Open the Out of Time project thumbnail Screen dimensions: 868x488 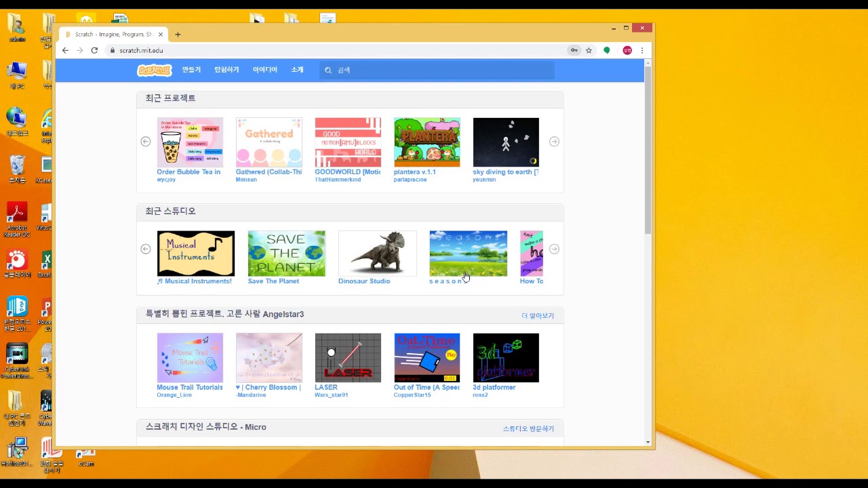click(x=427, y=358)
